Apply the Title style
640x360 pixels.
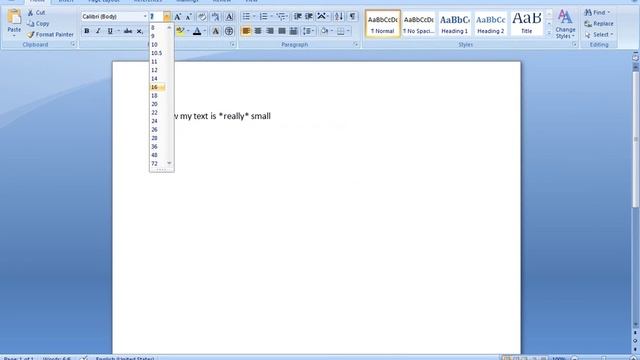[x=527, y=24]
